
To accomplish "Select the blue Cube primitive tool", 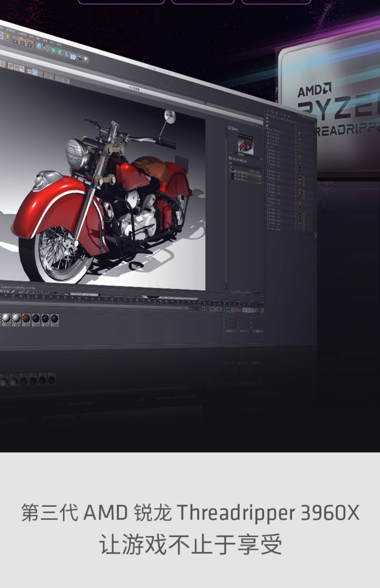I will [x=39, y=46].
